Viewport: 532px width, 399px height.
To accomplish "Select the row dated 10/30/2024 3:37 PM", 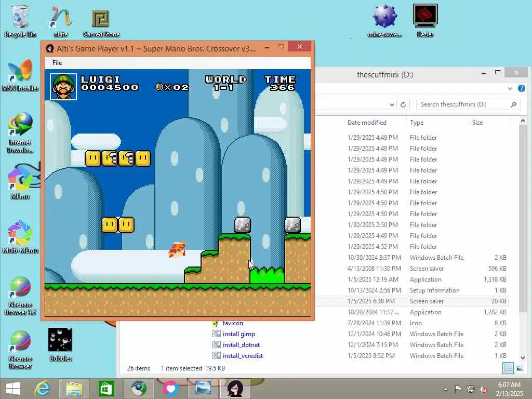I will point(411,258).
